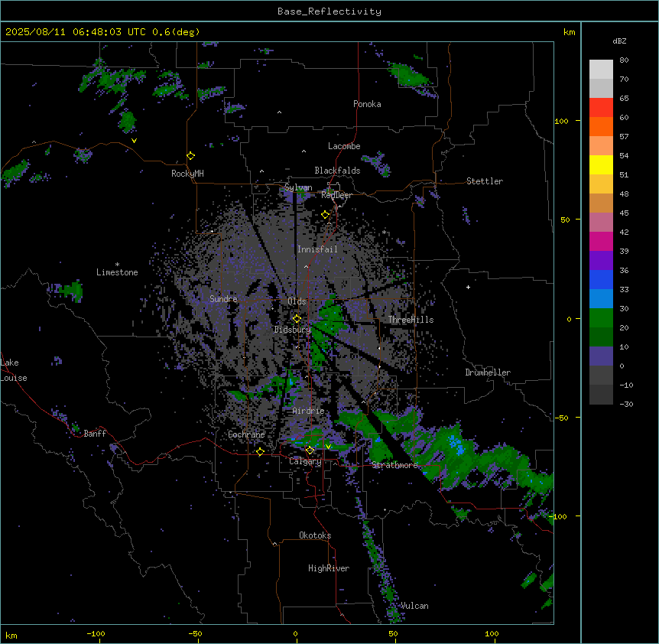This screenshot has height=644, width=659.
Task: Click the Sundre town label
Action: pyautogui.click(x=223, y=299)
